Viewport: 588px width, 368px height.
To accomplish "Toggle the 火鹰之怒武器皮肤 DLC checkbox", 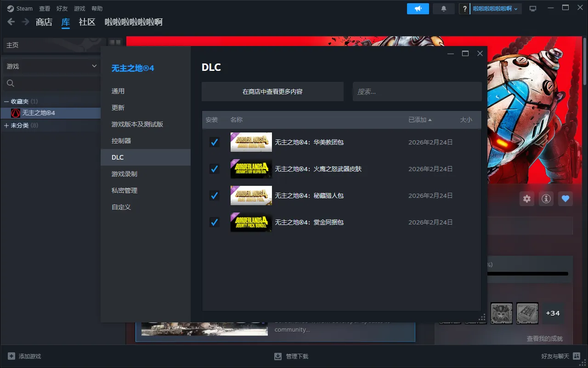I will [214, 169].
